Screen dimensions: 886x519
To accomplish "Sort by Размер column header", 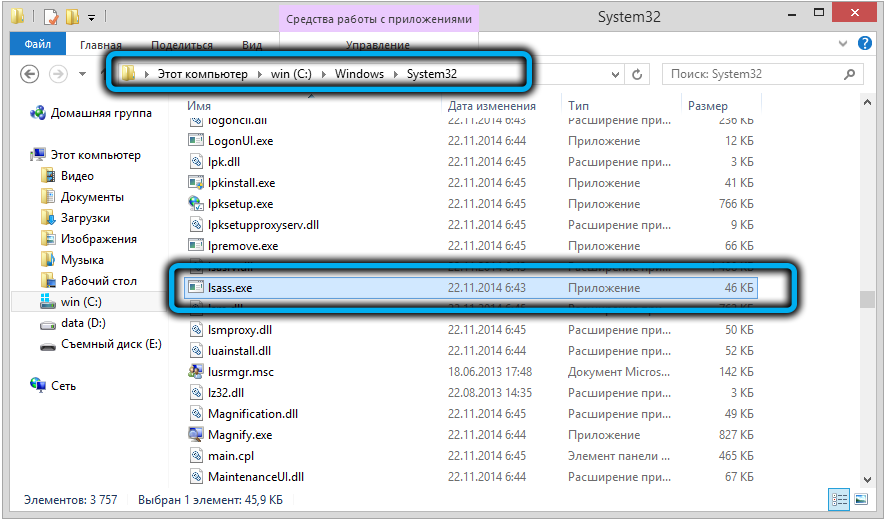I will point(707,105).
